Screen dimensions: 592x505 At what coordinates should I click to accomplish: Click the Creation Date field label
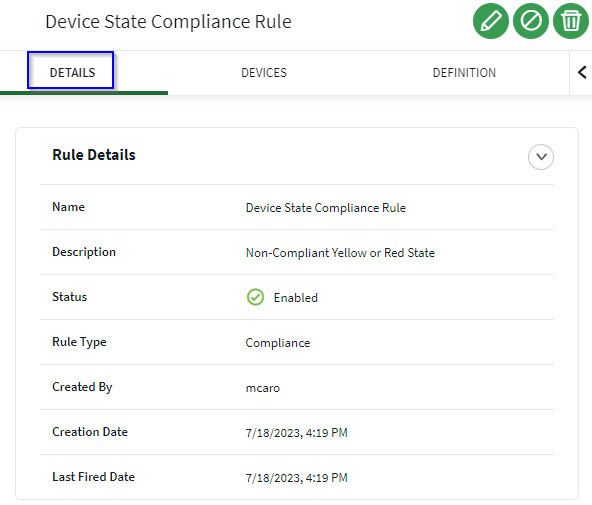[x=90, y=432]
